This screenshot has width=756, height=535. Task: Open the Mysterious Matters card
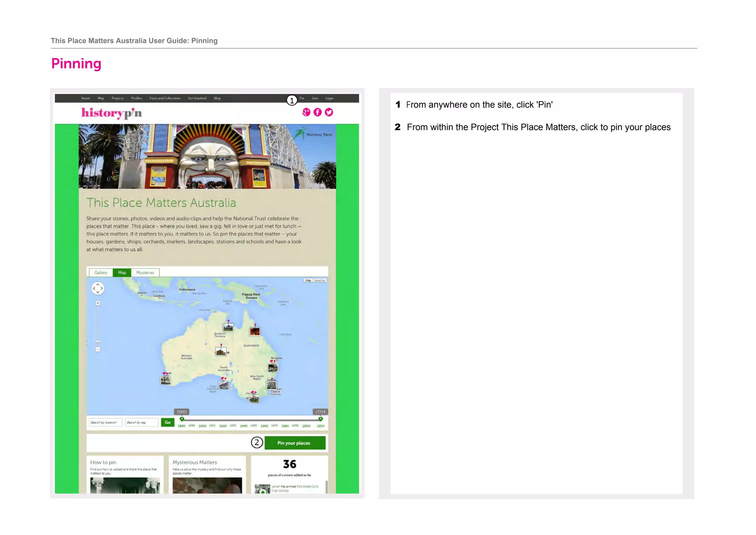207,475
